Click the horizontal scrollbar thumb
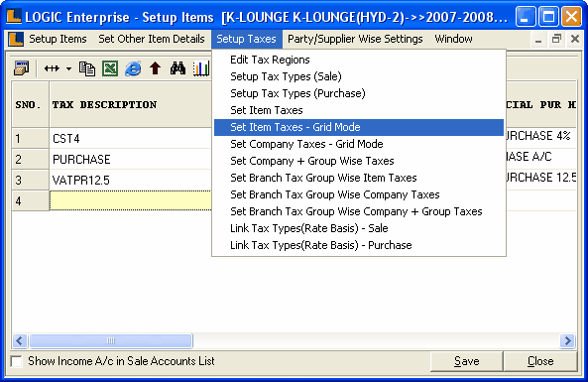The width and height of the screenshot is (588, 382). (x=111, y=340)
